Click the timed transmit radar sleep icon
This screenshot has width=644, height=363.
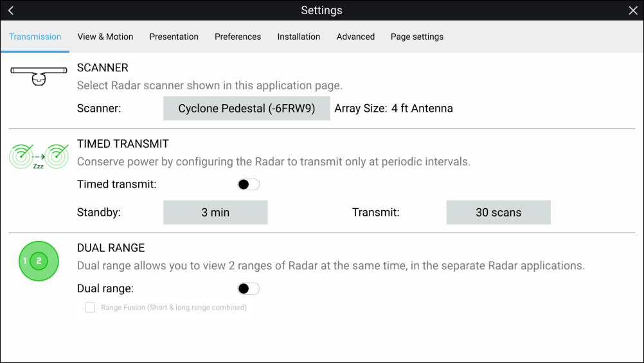(39, 156)
